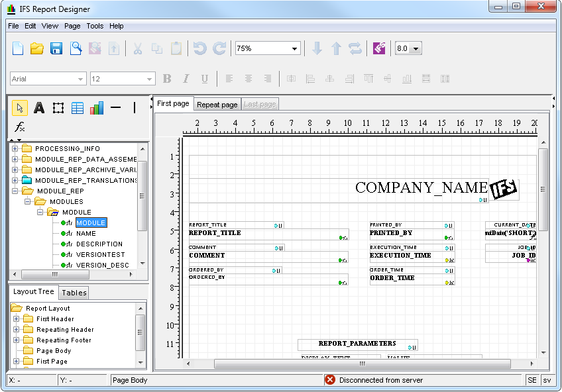Select Page Body in layout tree

pos(54,350)
